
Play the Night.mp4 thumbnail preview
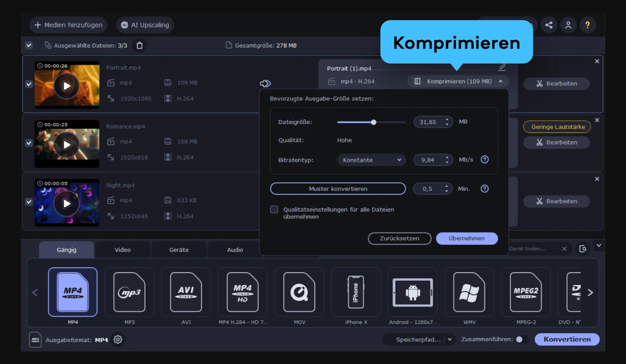click(67, 203)
